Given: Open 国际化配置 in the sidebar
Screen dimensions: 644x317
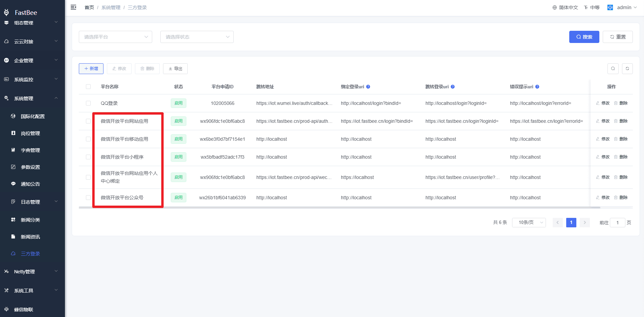Looking at the screenshot, I should pos(32,116).
